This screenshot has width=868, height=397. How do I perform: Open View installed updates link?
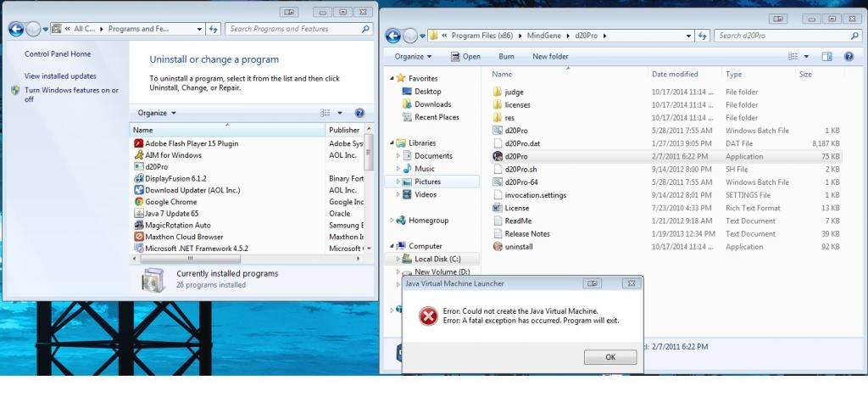(60, 75)
